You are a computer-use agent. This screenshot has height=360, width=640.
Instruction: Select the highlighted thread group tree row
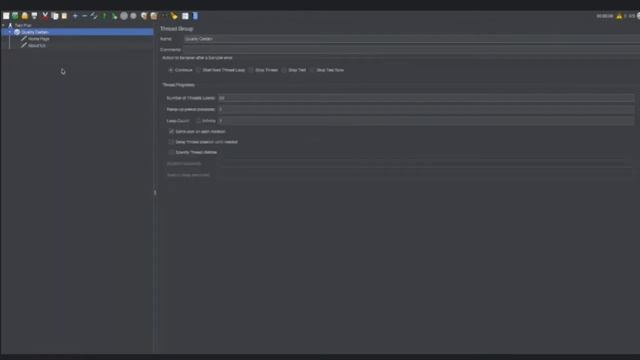[x=77, y=32]
